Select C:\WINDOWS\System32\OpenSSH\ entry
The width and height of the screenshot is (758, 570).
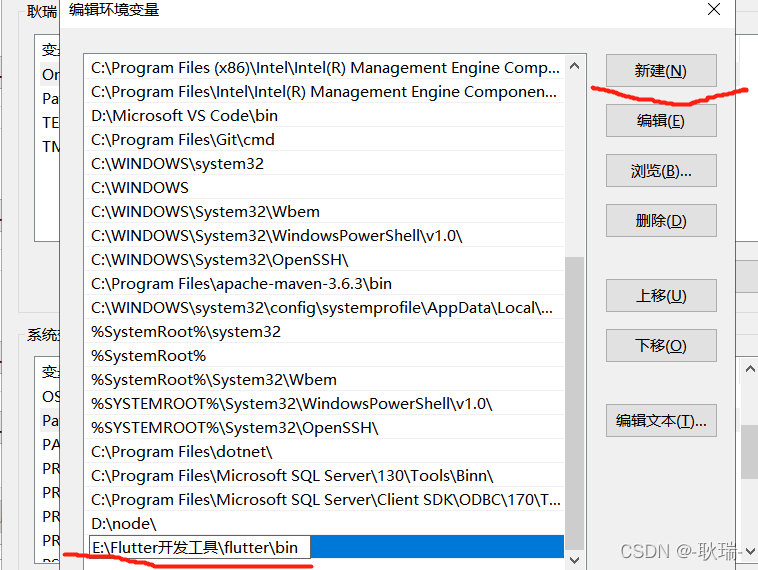coord(324,260)
